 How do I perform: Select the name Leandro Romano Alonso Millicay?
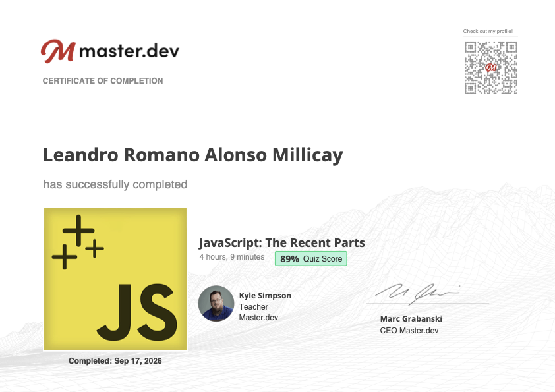[x=193, y=155]
